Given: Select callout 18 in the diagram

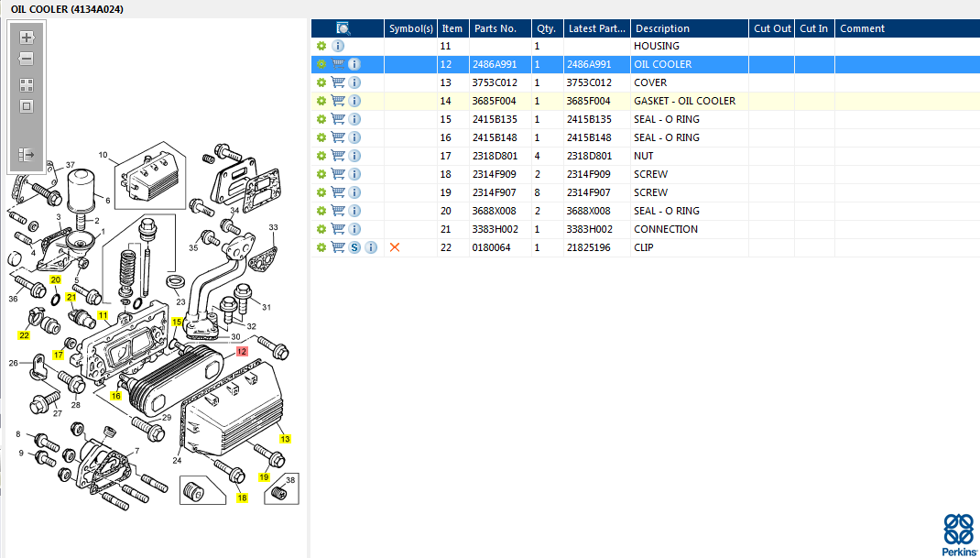Looking at the screenshot, I should (x=242, y=498).
